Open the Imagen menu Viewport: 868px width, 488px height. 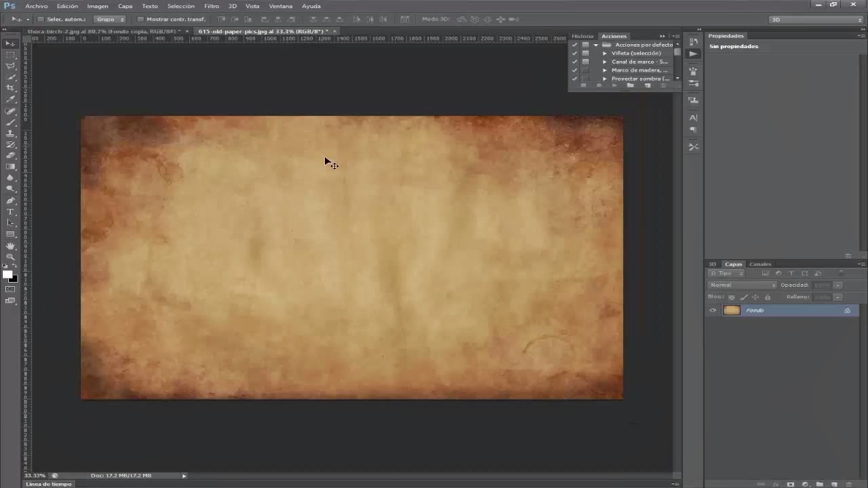(x=98, y=6)
